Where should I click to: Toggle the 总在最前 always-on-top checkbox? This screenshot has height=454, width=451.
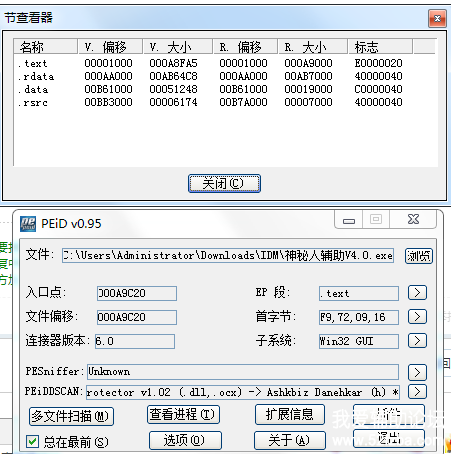coord(32,442)
